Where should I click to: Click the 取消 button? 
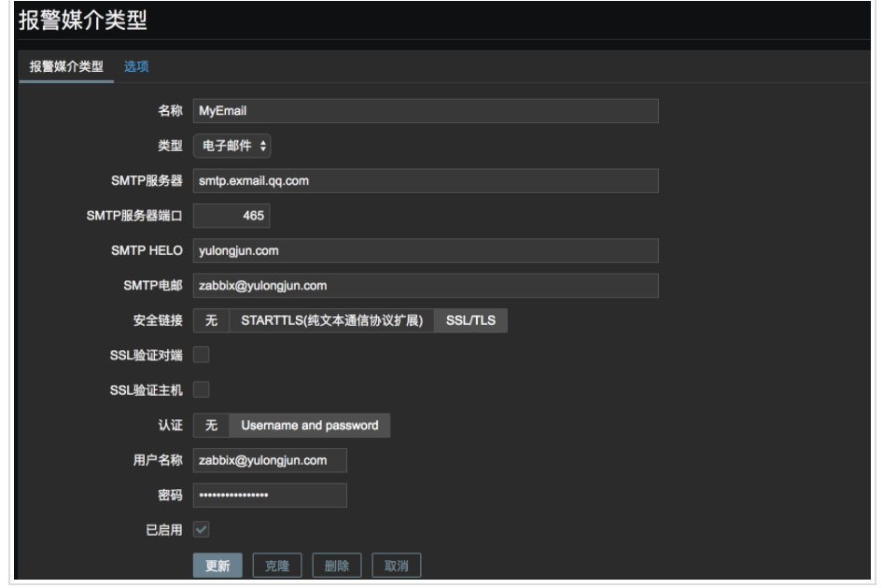pyautogui.click(x=397, y=566)
